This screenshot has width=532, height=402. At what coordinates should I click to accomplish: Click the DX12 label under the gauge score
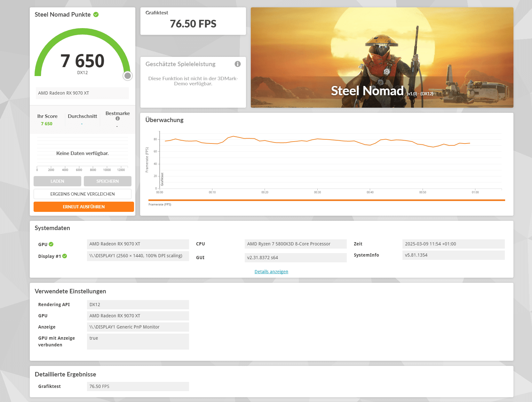coord(83,73)
